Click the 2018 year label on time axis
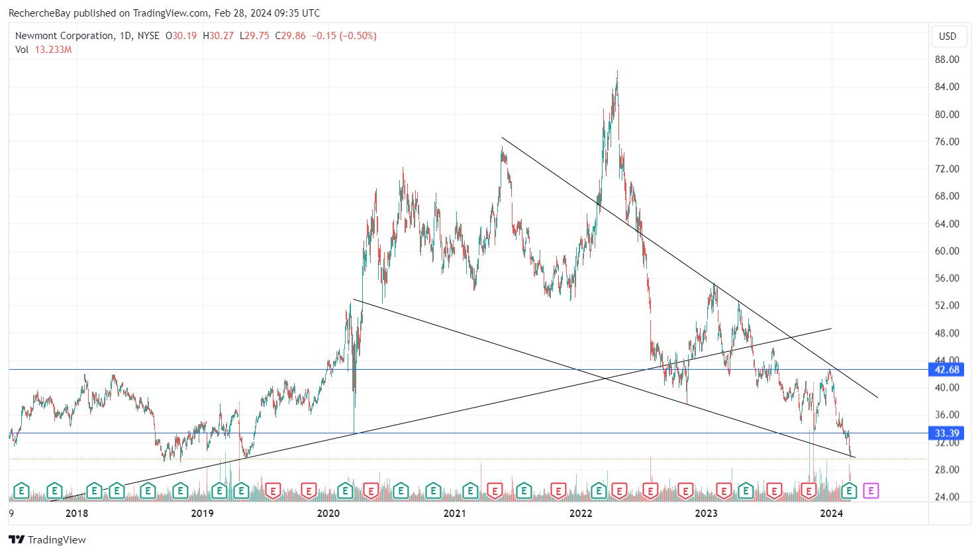 (77, 513)
